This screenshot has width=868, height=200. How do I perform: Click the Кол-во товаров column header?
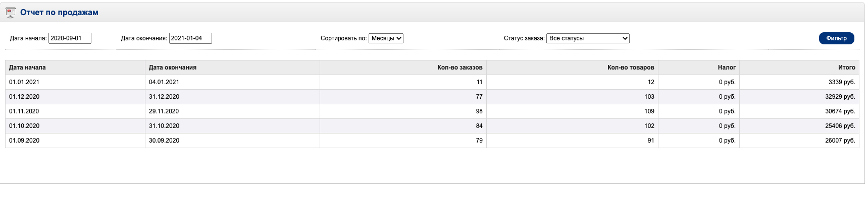coord(631,68)
